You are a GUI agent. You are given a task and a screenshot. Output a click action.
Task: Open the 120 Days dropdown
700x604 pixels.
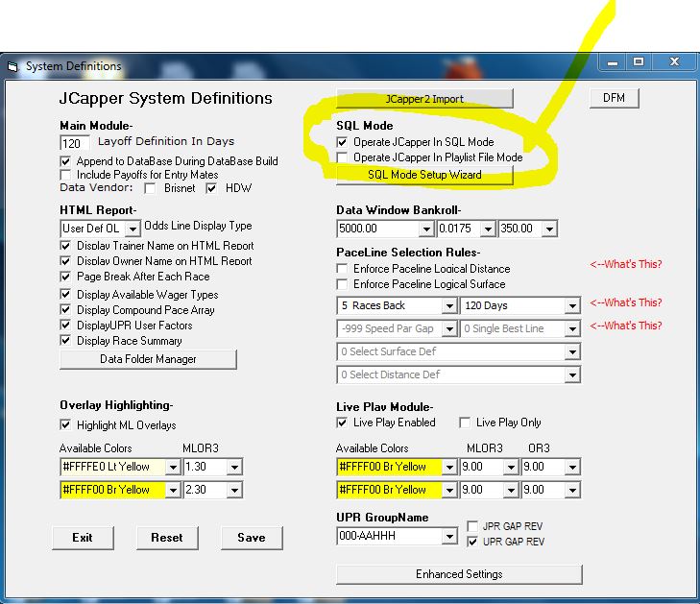tap(572, 306)
